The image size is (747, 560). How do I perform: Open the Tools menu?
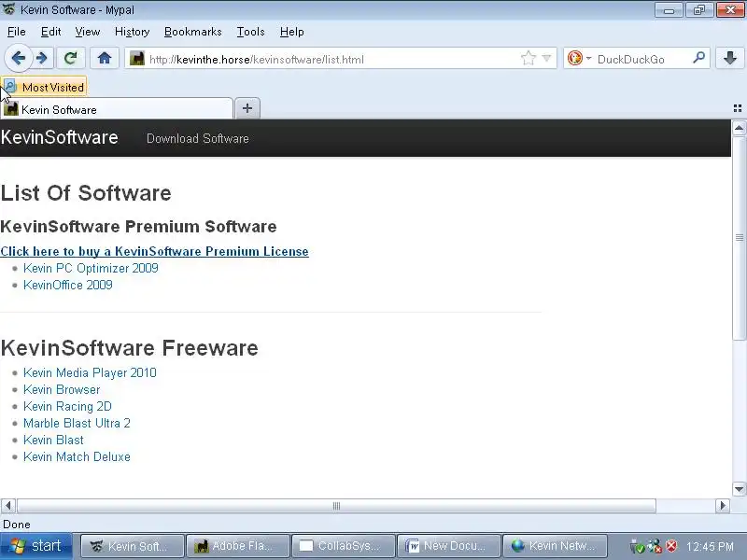[x=250, y=32]
